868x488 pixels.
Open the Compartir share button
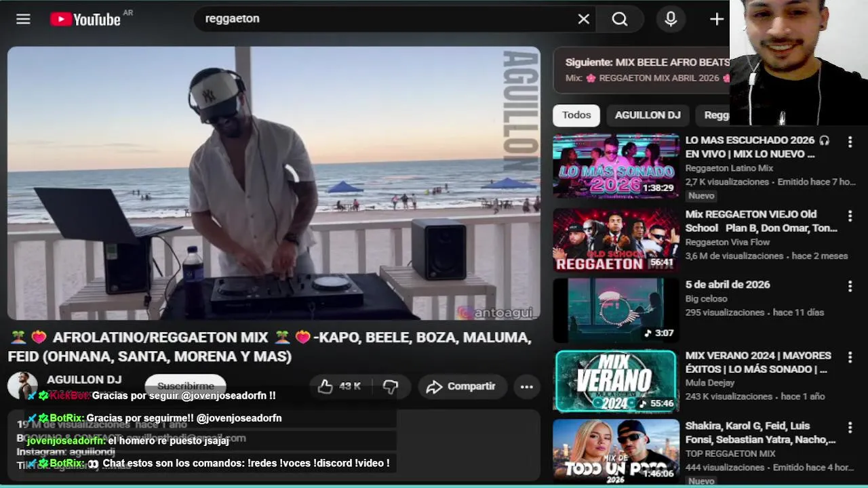click(x=462, y=386)
